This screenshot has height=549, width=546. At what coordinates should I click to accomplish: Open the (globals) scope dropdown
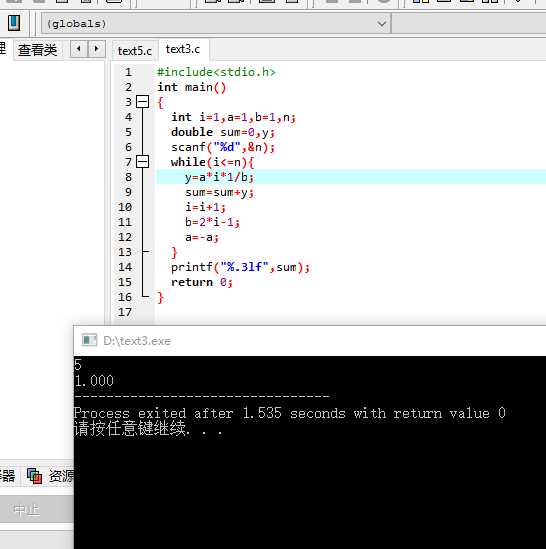click(216, 24)
